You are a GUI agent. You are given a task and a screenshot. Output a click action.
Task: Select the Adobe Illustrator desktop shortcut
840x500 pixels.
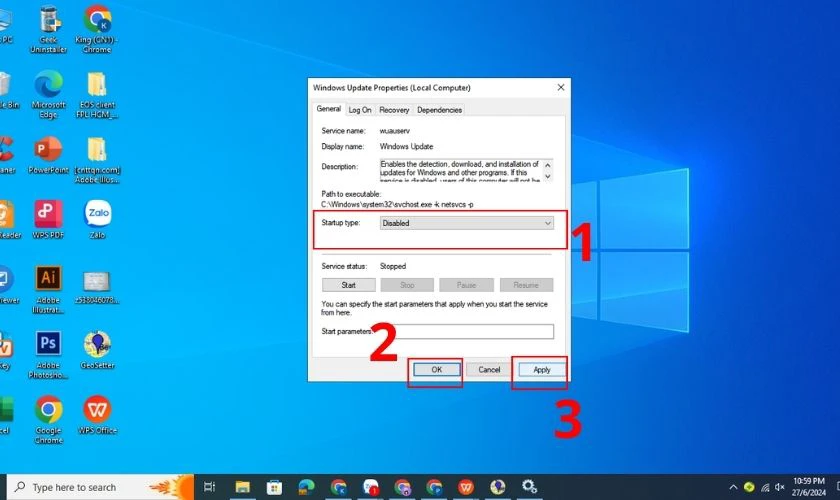[x=48, y=289]
